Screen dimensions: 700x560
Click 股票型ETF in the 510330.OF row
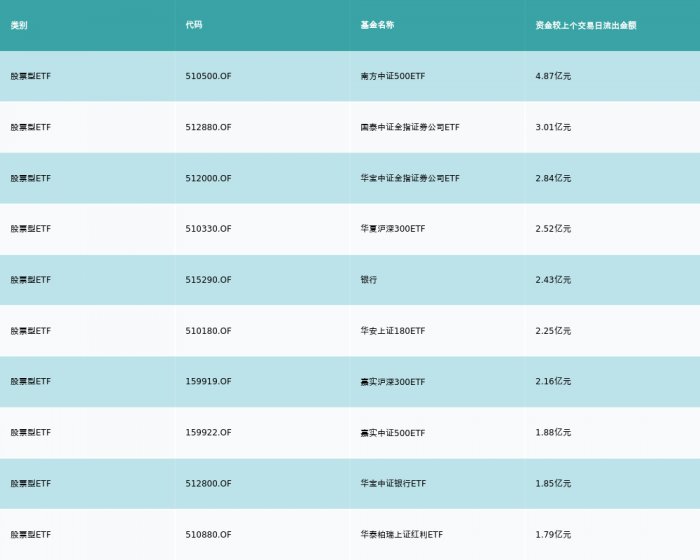pyautogui.click(x=31, y=229)
